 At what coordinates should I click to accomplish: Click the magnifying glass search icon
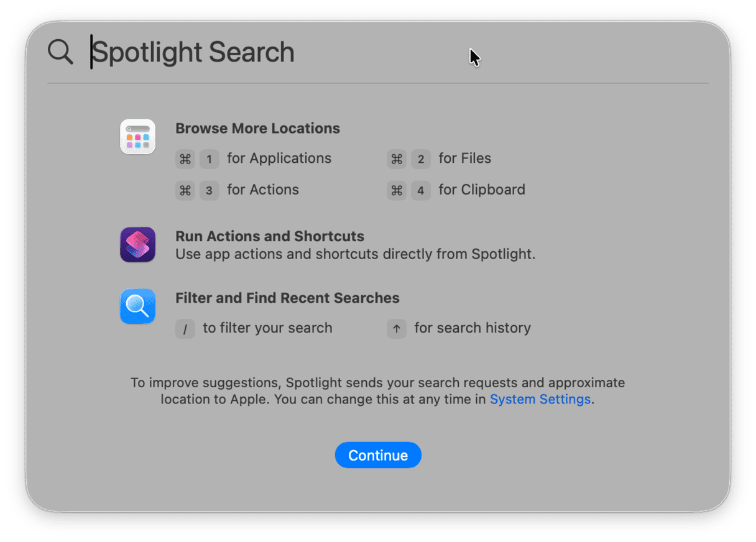tap(60, 52)
